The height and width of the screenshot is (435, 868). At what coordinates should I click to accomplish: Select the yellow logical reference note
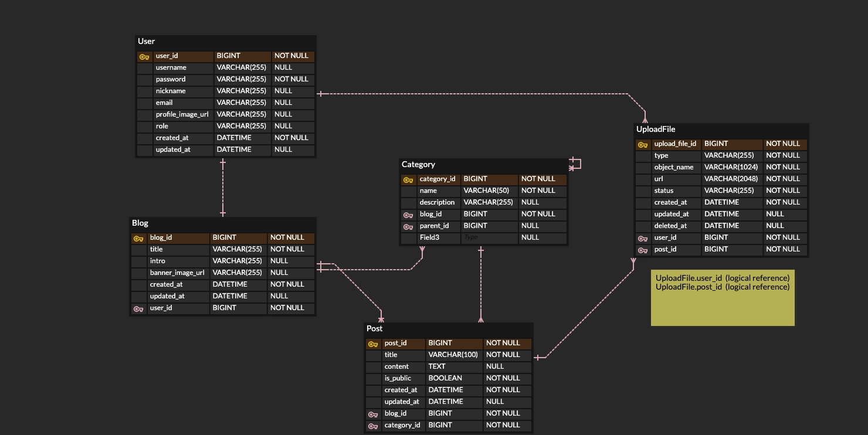[x=723, y=298]
